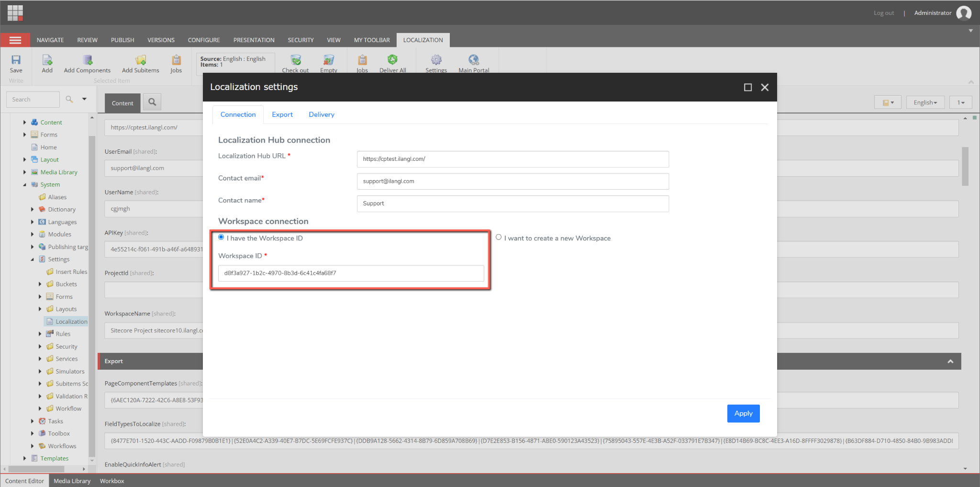The width and height of the screenshot is (980, 487).
Task: Click the Log out link
Action: point(883,13)
